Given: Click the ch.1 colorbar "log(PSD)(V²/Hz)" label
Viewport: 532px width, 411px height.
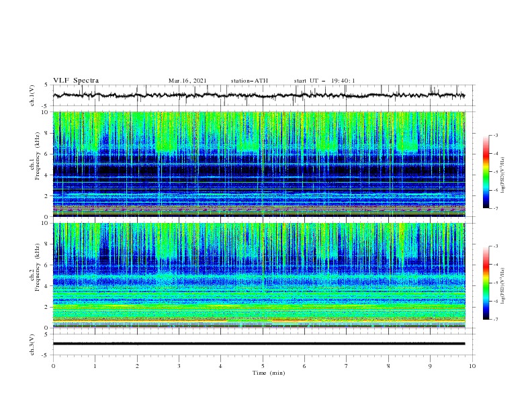Looking at the screenshot, I should [503, 175].
